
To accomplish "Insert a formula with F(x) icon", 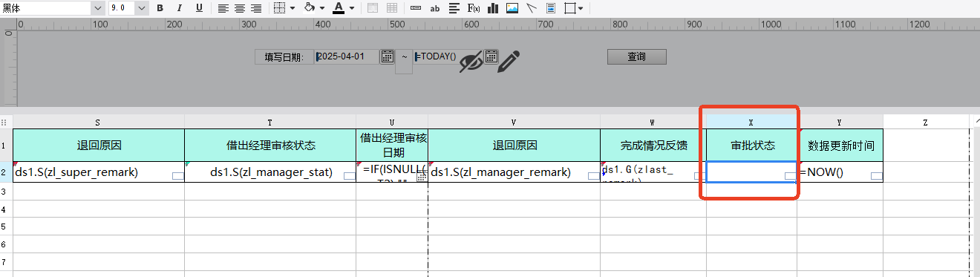I will click(474, 8).
